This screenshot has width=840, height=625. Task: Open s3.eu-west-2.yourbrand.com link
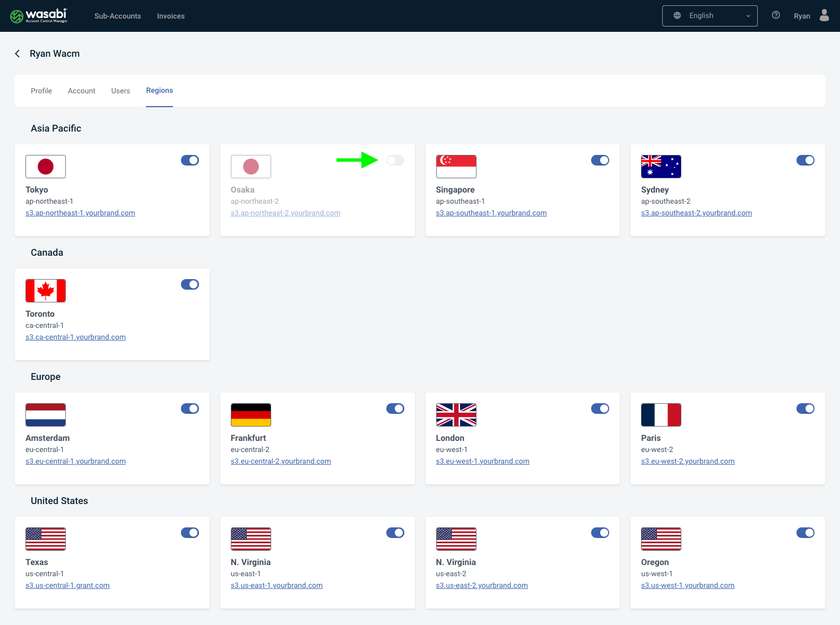click(x=688, y=461)
